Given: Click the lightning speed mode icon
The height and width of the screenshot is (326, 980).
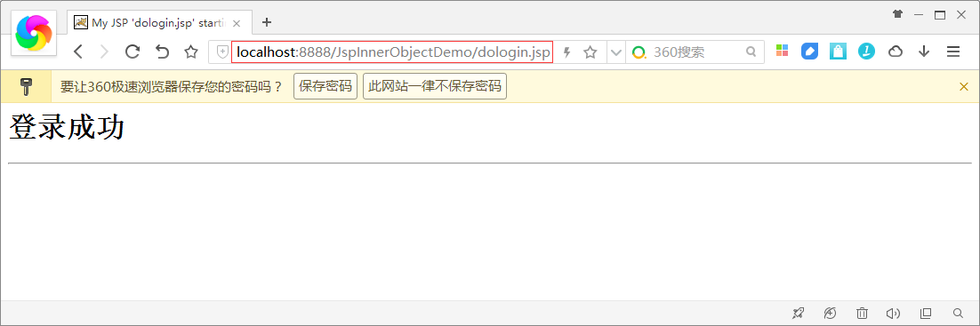Looking at the screenshot, I should coord(567,52).
